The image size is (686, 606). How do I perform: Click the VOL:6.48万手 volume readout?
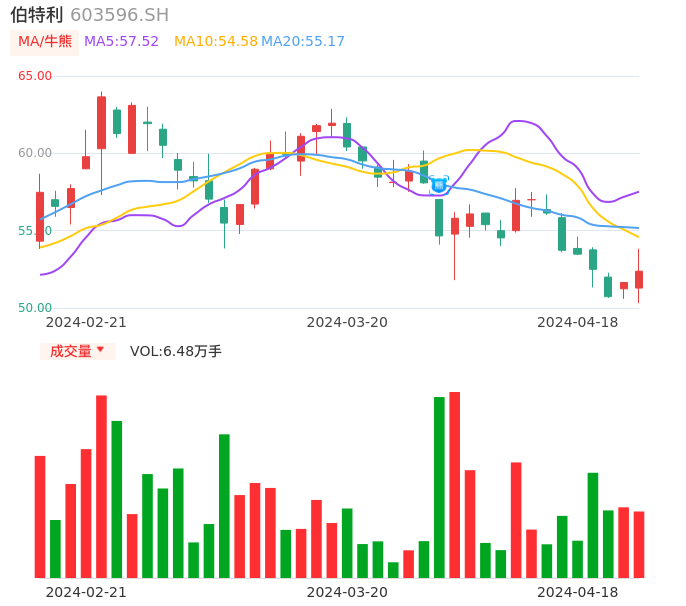coord(176,351)
